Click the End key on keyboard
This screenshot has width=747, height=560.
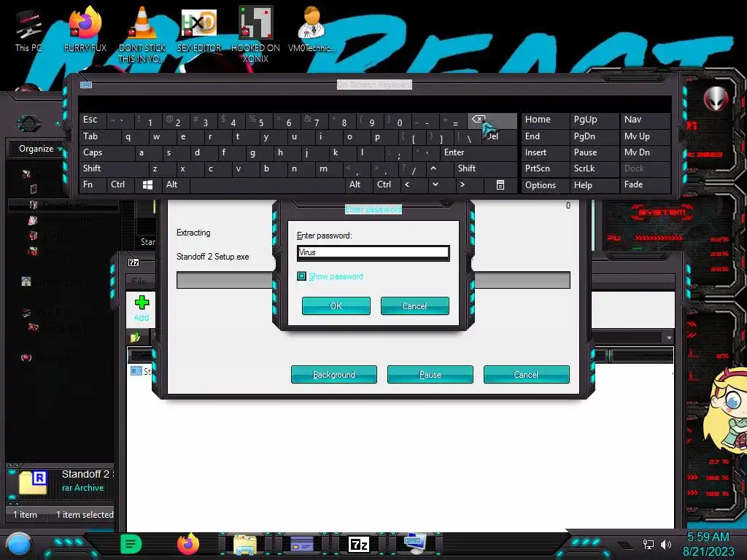[x=545, y=136]
